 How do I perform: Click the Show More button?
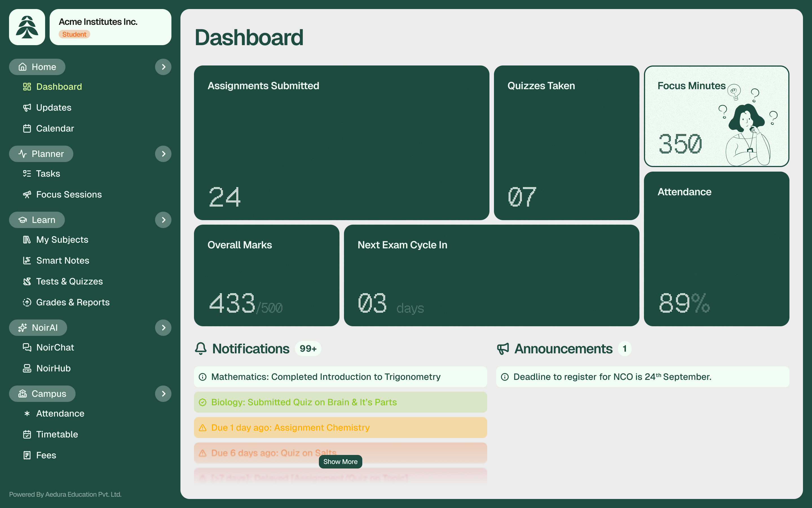(x=340, y=462)
